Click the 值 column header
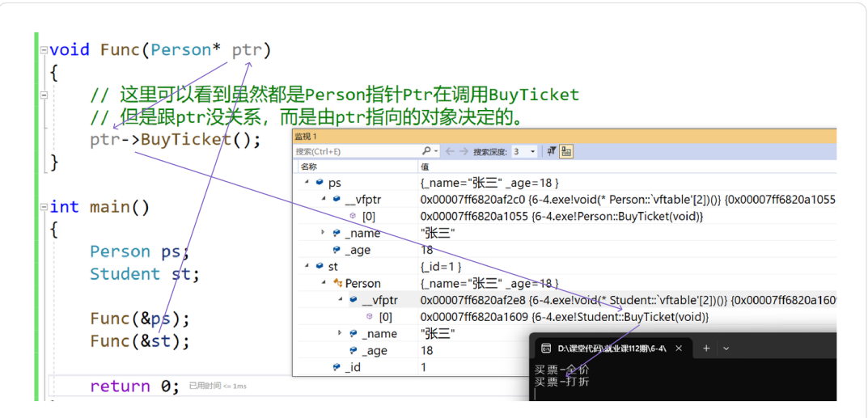The image size is (868, 418). click(426, 167)
